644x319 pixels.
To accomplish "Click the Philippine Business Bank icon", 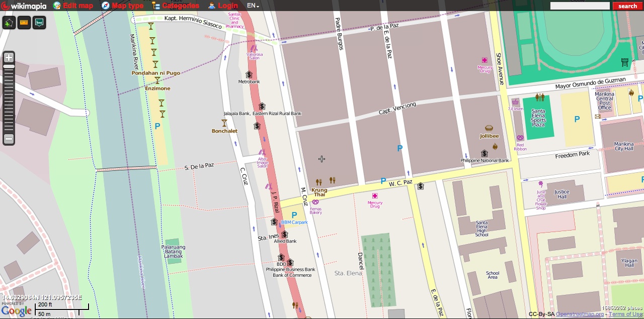I will [x=290, y=263].
